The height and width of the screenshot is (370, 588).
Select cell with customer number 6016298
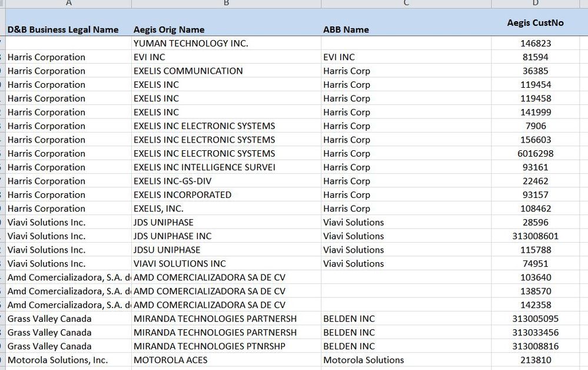point(535,153)
